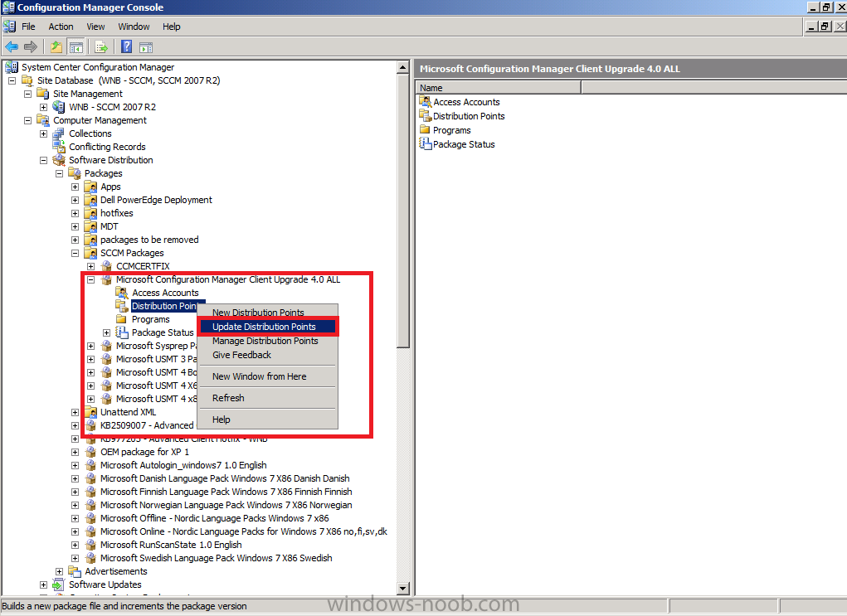Screen dimensions: 847x616
Task: Select Unattend XML folder
Action: pyautogui.click(x=128, y=413)
